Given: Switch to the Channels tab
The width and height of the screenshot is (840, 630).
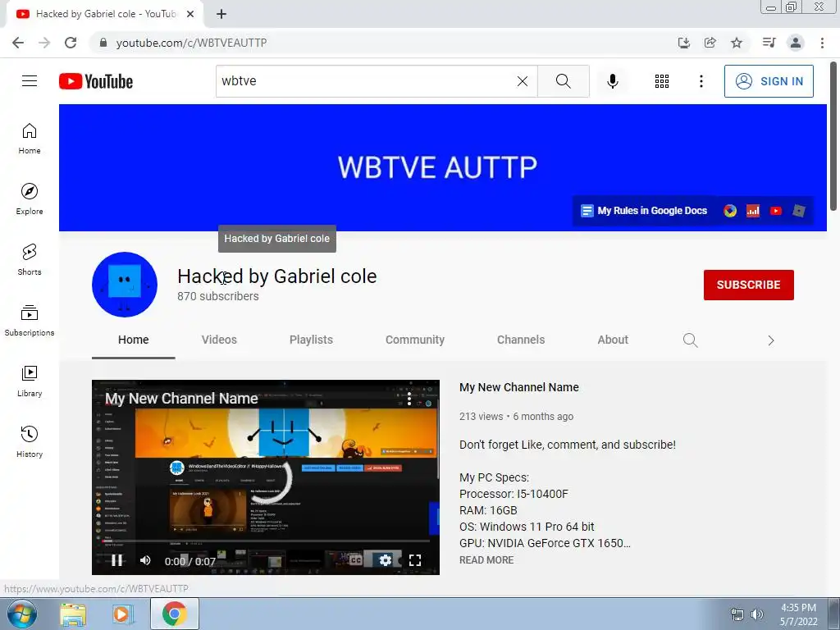Looking at the screenshot, I should (x=521, y=340).
